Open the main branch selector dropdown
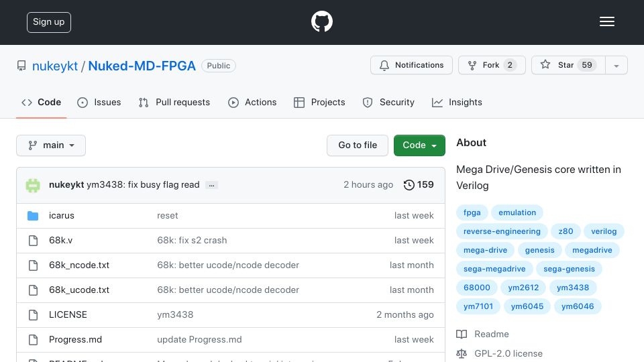The image size is (644, 362). click(x=51, y=145)
